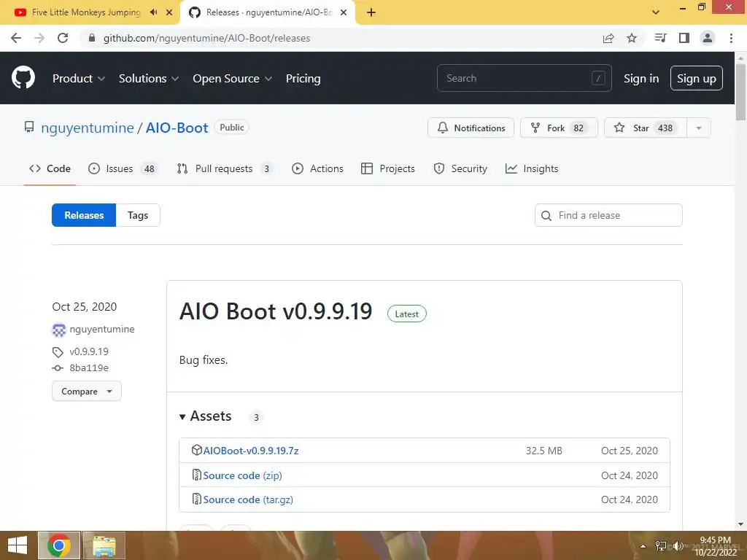Collapse the Assets section triangle
Screen dimensions: 747x560
point(182,416)
